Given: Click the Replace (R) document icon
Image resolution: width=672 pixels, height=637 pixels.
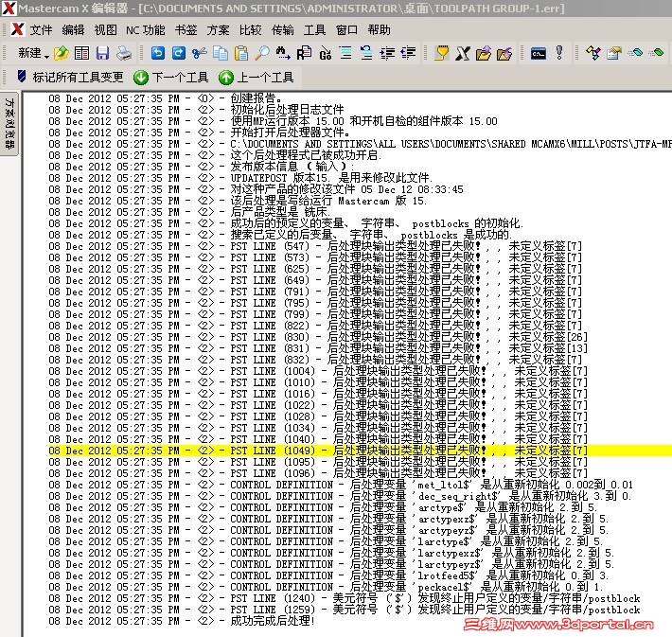Looking at the screenshot, I should click(x=304, y=53).
